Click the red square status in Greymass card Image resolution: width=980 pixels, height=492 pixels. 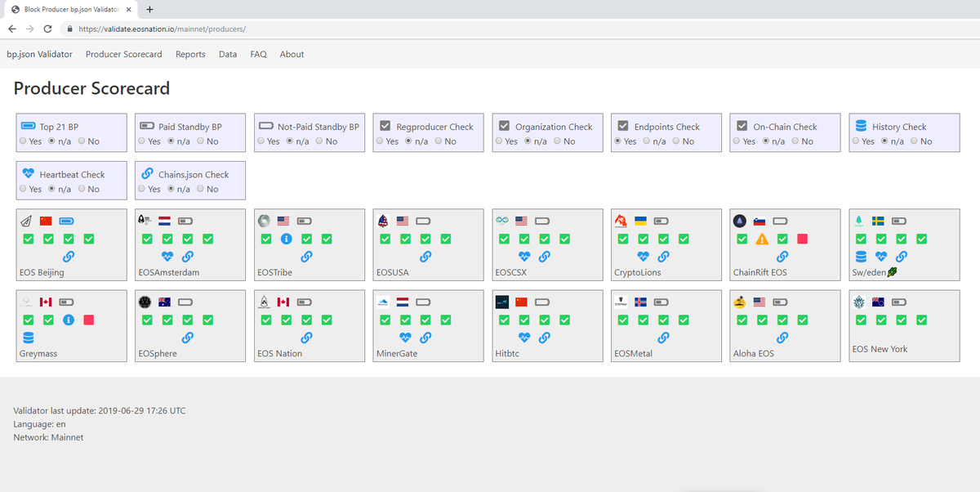pyautogui.click(x=89, y=320)
